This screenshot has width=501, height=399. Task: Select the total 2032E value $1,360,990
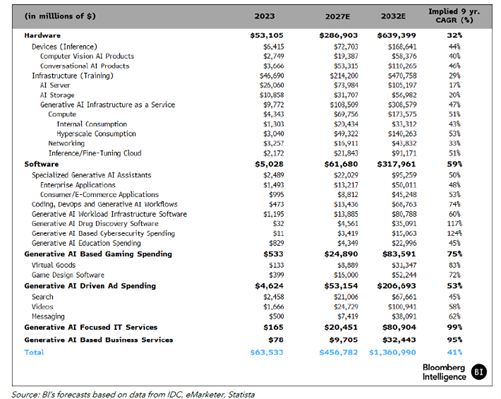(x=393, y=352)
